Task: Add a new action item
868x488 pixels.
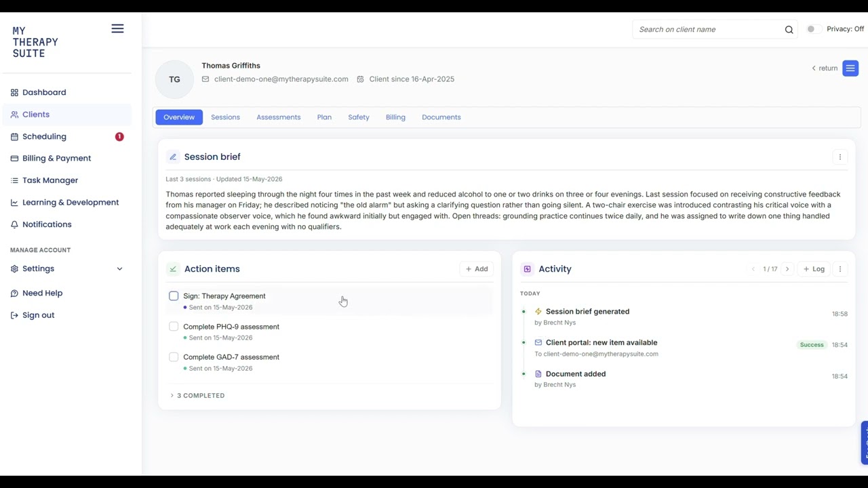Action: click(477, 269)
